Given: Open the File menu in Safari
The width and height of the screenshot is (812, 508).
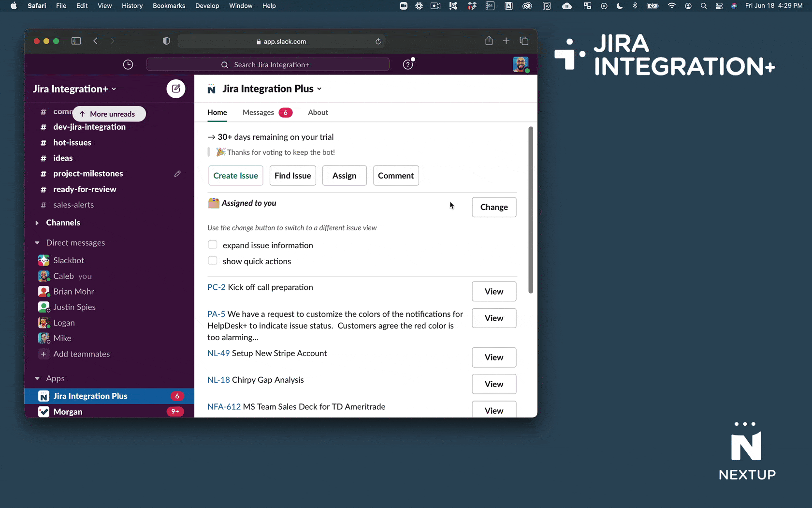Looking at the screenshot, I should point(61,6).
